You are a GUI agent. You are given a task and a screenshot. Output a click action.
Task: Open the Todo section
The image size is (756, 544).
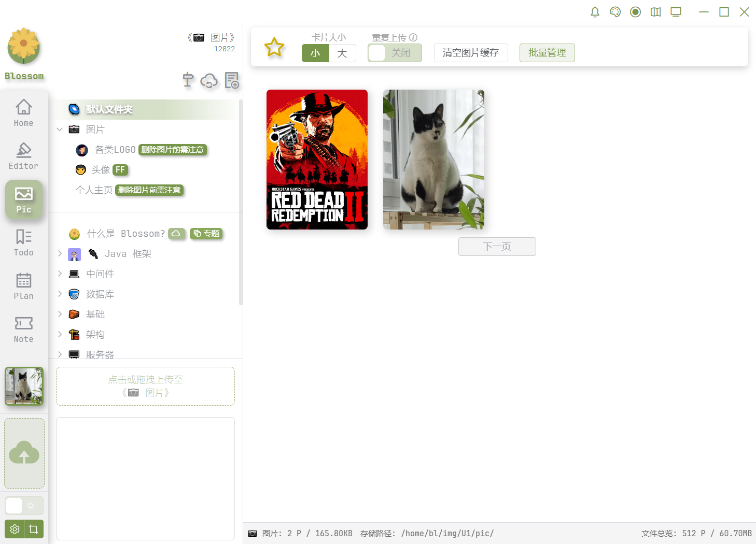click(24, 242)
